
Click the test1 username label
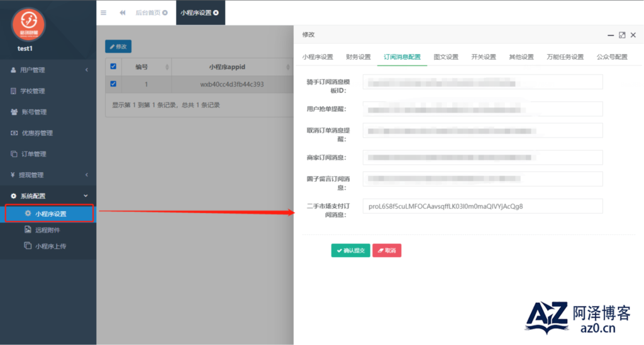pos(25,48)
